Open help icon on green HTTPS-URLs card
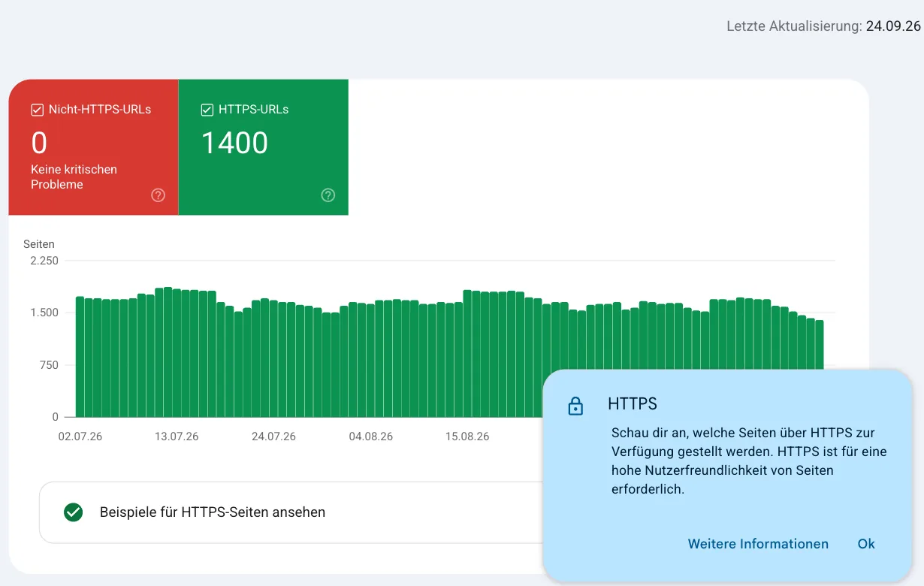The image size is (924, 586). (328, 195)
